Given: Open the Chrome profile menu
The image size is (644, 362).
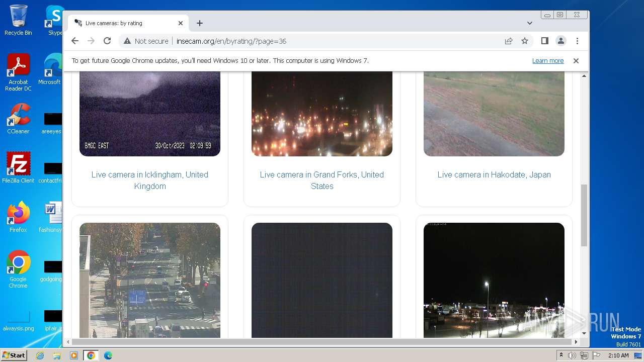Looking at the screenshot, I should [561, 41].
